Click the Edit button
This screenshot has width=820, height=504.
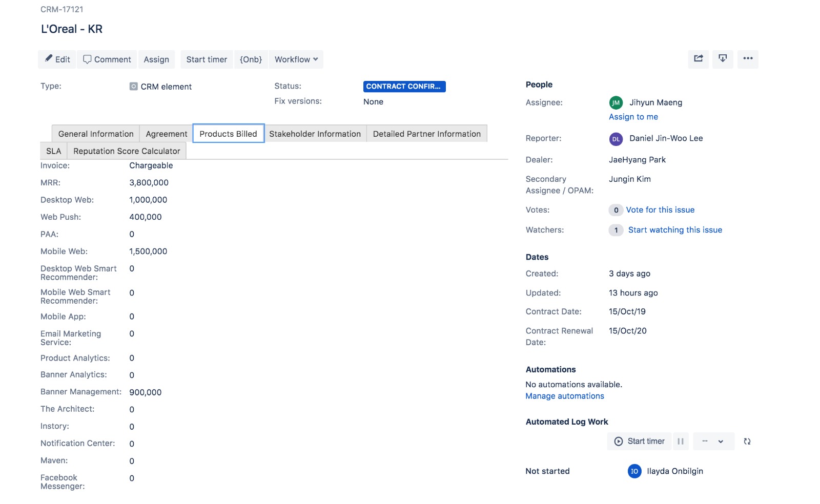tap(57, 59)
